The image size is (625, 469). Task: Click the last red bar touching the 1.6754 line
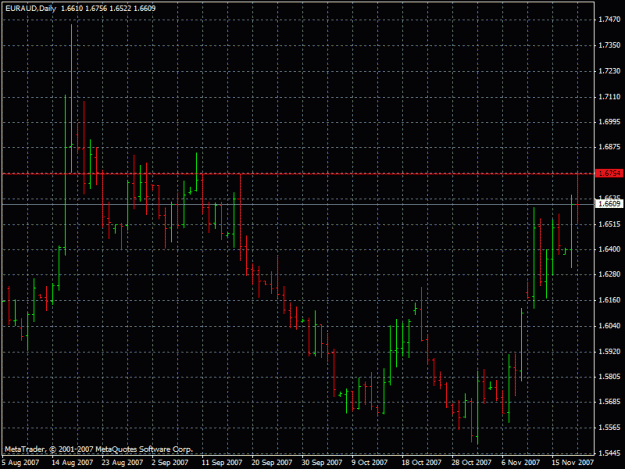(x=578, y=199)
